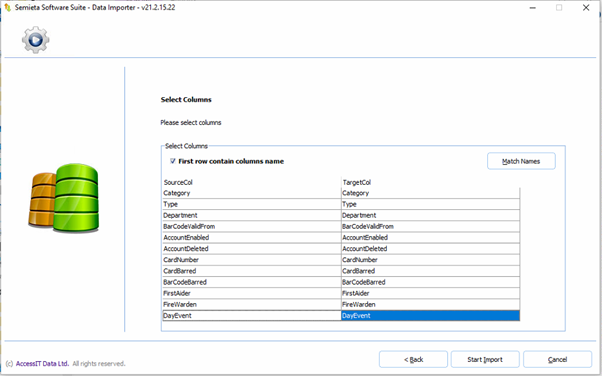Select SourceCol cell DayEvent
Screen dimensions: 602x376
pos(252,316)
